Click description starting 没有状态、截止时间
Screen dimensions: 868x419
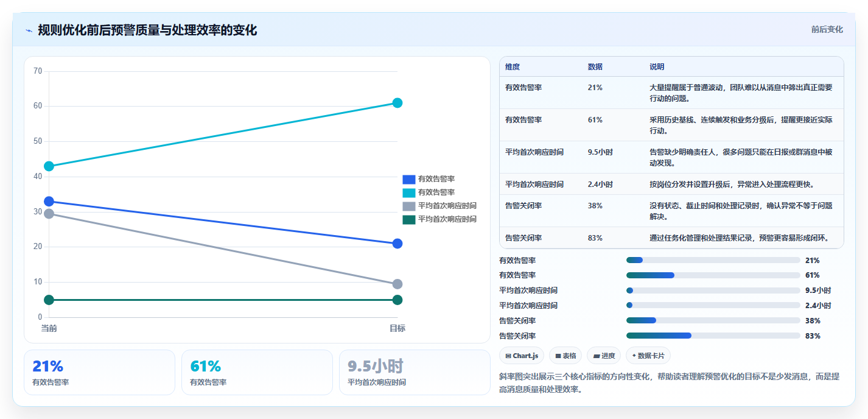pos(741,211)
